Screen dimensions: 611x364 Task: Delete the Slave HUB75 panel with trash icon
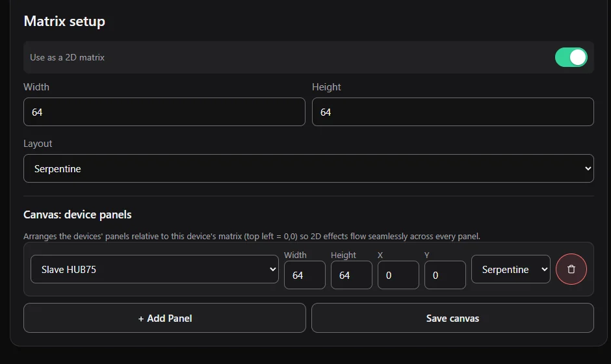point(571,269)
